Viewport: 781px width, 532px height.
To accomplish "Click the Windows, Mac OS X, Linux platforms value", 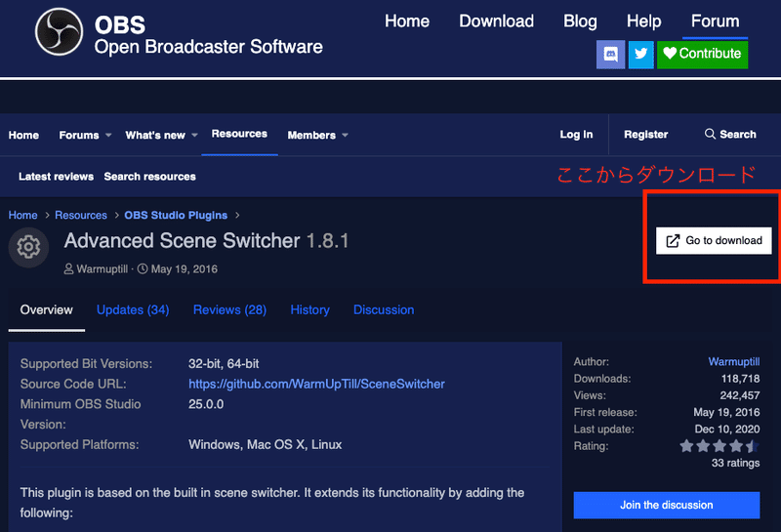I will 265,444.
